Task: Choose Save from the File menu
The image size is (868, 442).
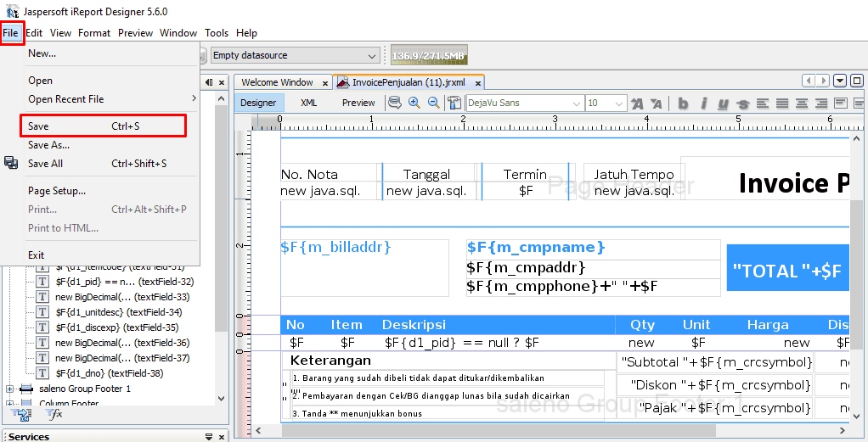Action: point(103,126)
